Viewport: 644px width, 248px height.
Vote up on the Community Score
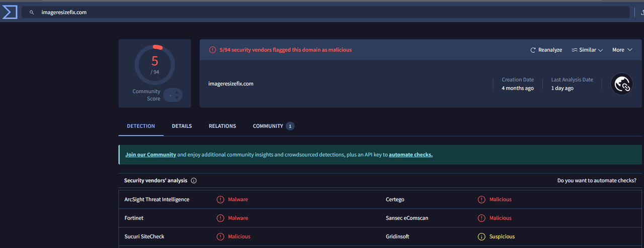[x=176, y=93]
